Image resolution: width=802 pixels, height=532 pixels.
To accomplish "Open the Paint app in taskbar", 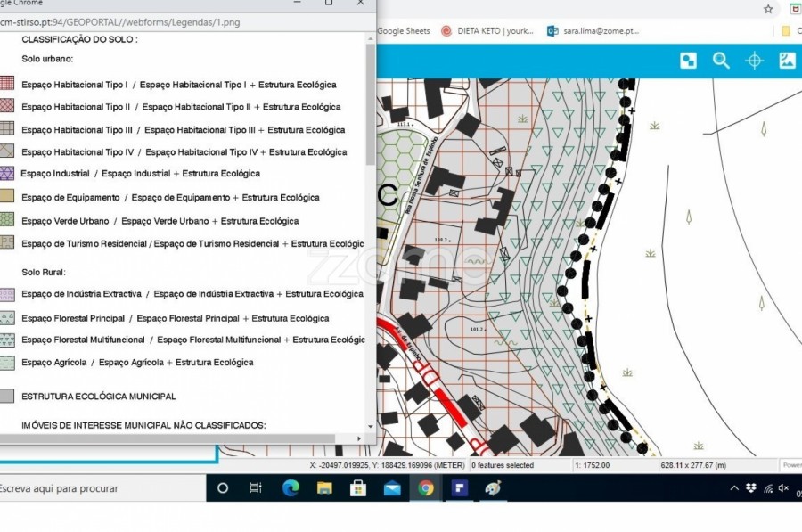I will point(493,488).
